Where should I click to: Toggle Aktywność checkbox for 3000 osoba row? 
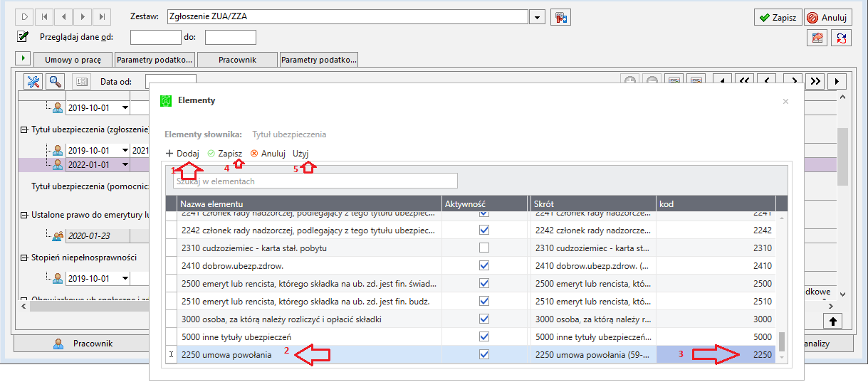pos(485,319)
